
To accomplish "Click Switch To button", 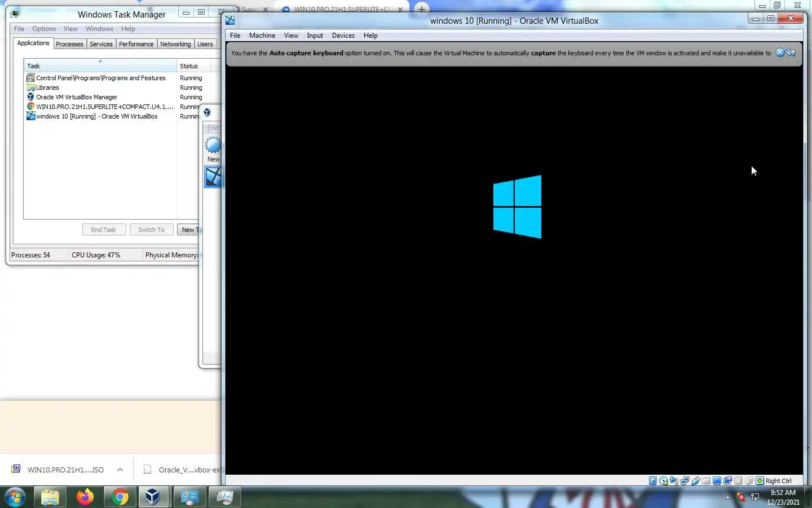I will [151, 230].
